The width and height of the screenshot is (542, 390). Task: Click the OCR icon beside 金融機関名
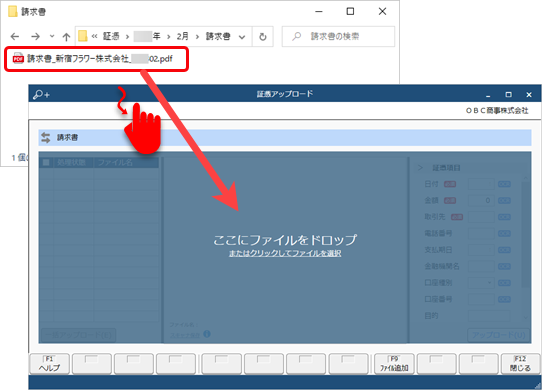click(504, 266)
